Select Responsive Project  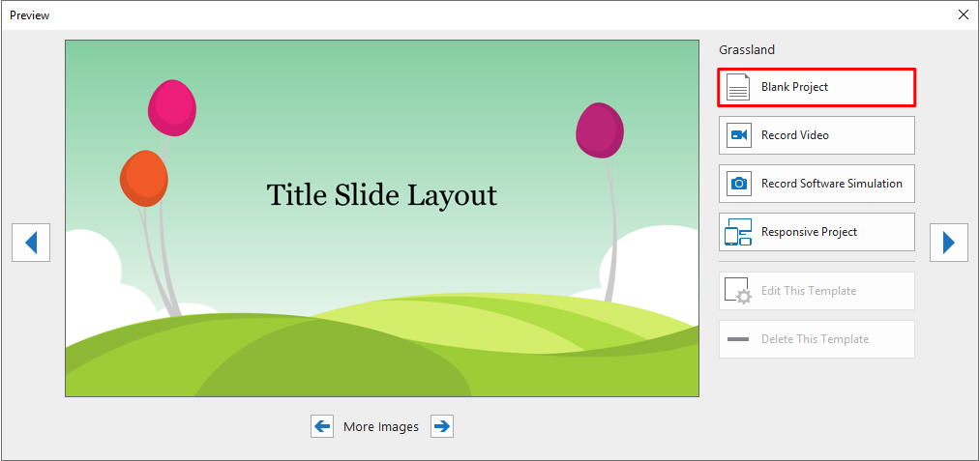click(x=817, y=232)
